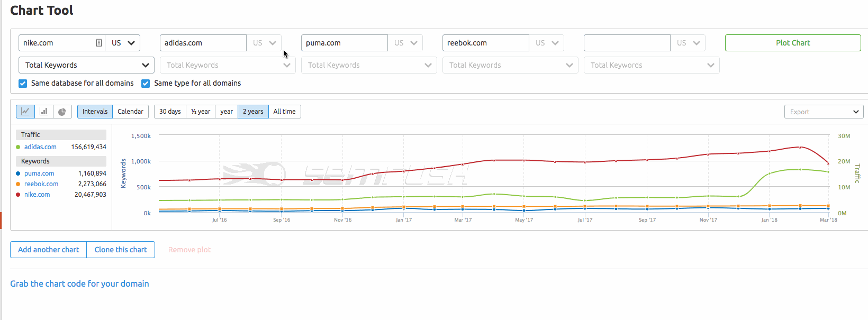Screen dimensions: 868x320
Task: Click the empty fifth domain input field
Action: [x=627, y=43]
